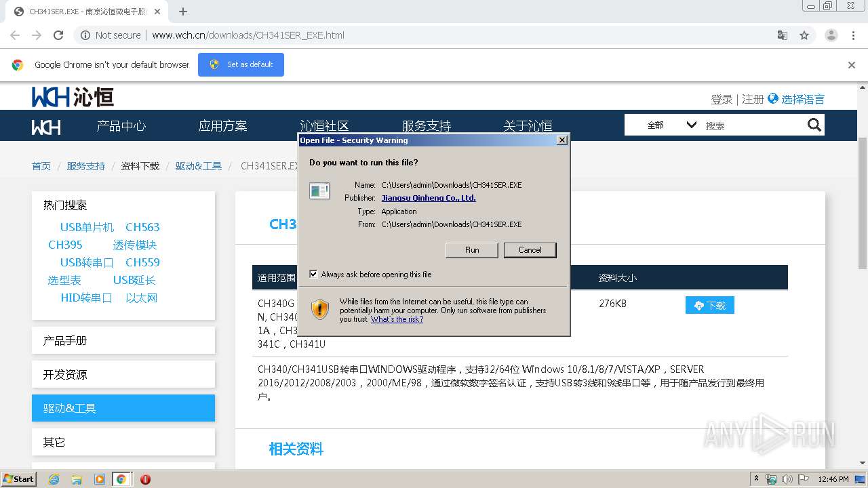Image resolution: width=868 pixels, height=488 pixels.
Task: Click the 登录 login link
Action: tap(722, 99)
